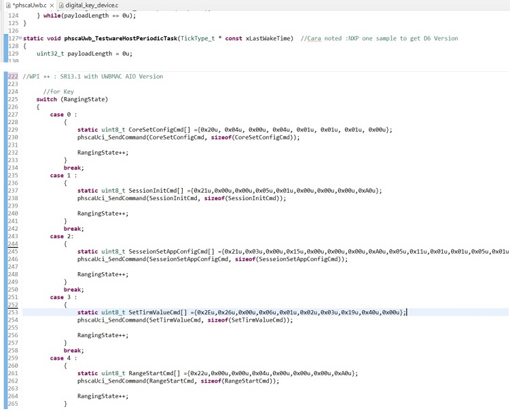Click the WPI SR13.1 comment on line 222
This screenshot has height=420, width=510.
pos(93,76)
